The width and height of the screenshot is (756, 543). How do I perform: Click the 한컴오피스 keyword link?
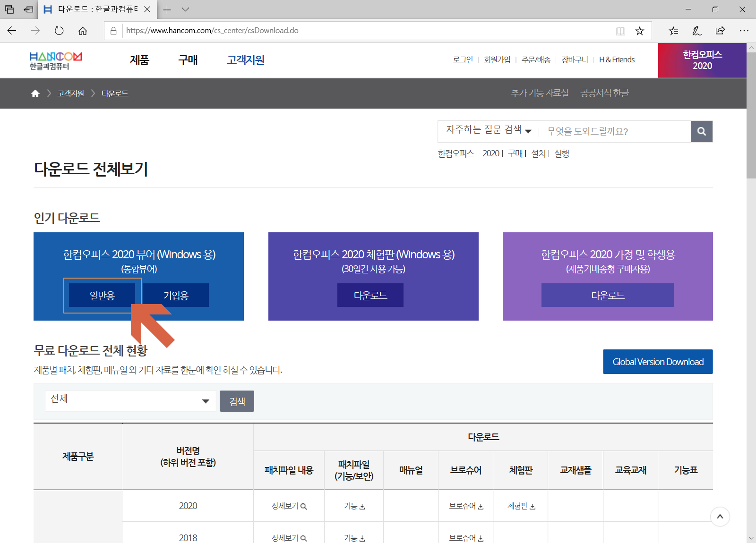coord(456,153)
